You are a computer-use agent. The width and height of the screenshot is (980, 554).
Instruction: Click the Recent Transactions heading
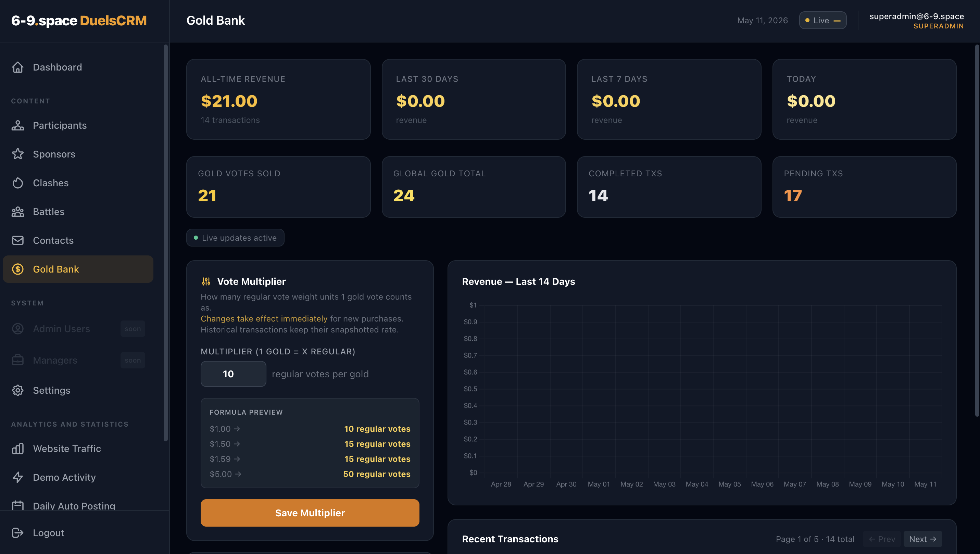tap(510, 539)
